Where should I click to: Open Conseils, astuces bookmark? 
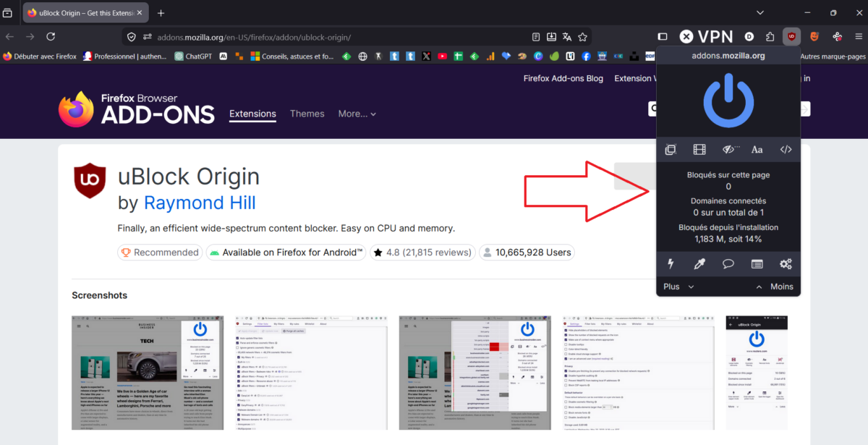pos(292,56)
